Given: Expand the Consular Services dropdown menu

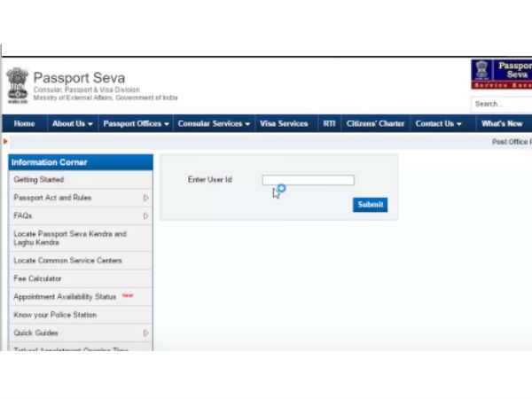Looking at the screenshot, I should [214, 124].
